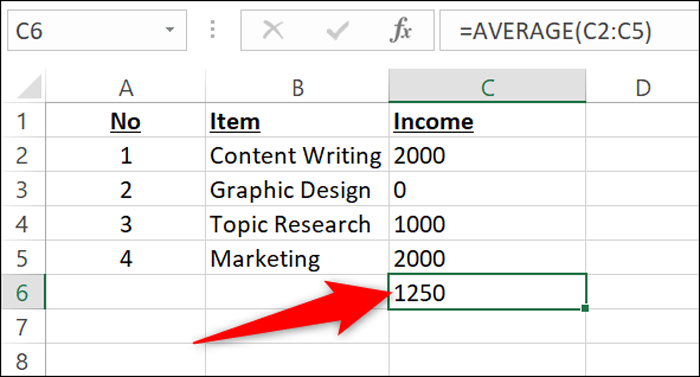Select column A header

pos(126,87)
